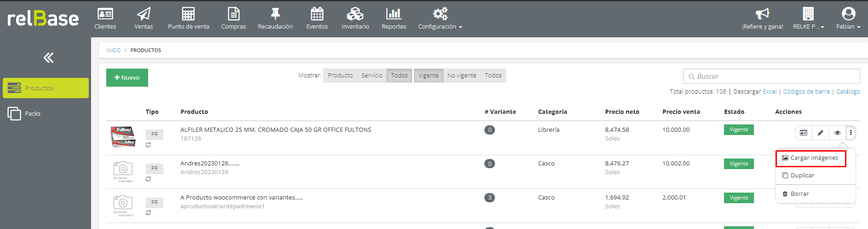
Task: Click Vigente badge of woocommerce product row
Action: click(x=739, y=198)
